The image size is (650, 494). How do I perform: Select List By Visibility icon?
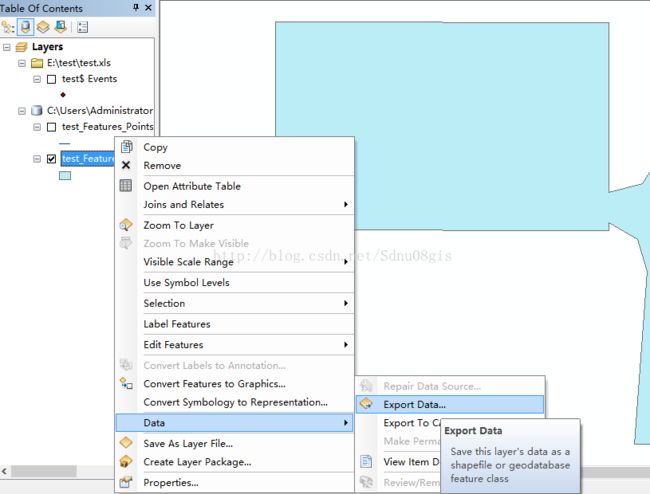tap(43, 27)
